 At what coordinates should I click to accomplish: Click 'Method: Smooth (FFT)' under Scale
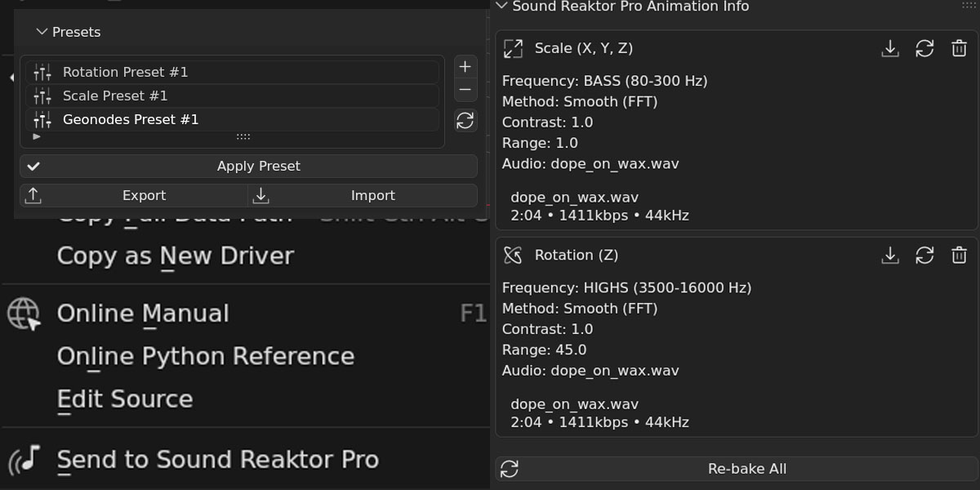click(580, 101)
